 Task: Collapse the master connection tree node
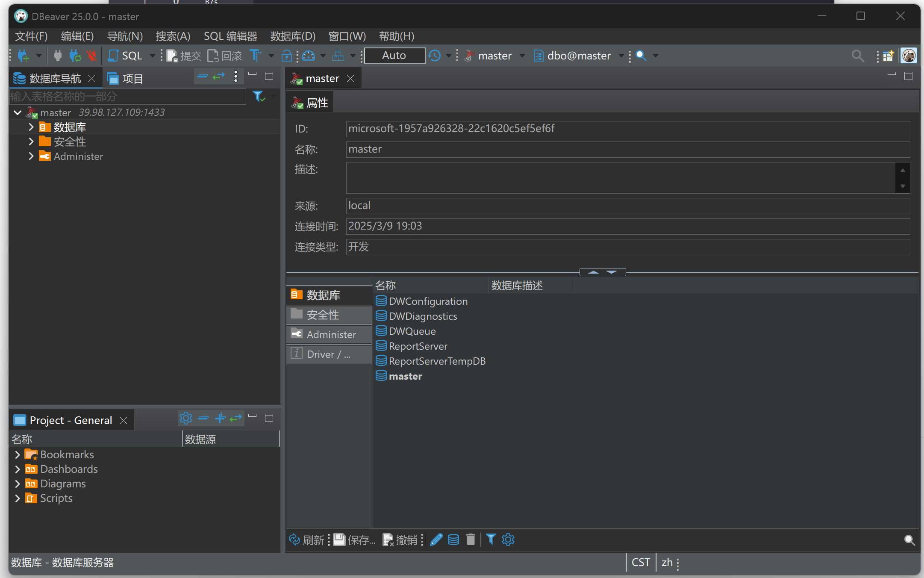18,113
